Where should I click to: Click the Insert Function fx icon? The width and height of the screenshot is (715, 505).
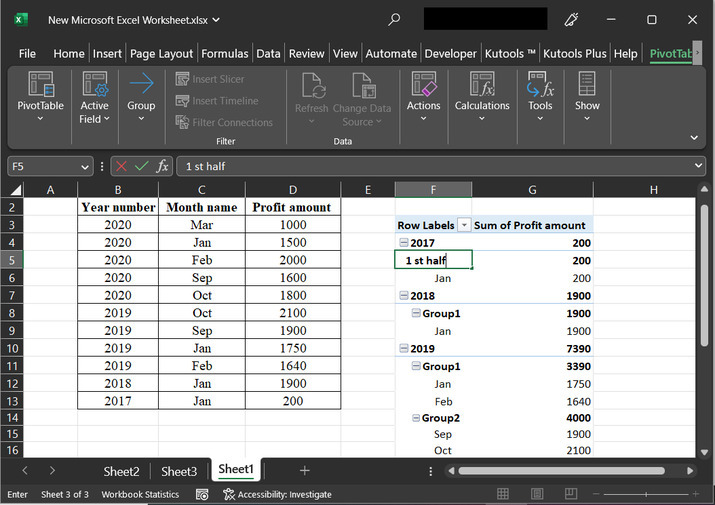tap(162, 166)
